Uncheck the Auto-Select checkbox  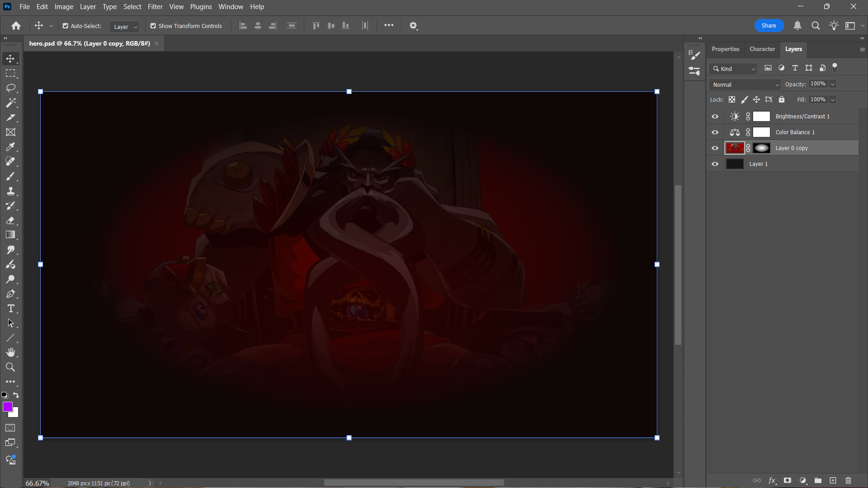coord(66,26)
